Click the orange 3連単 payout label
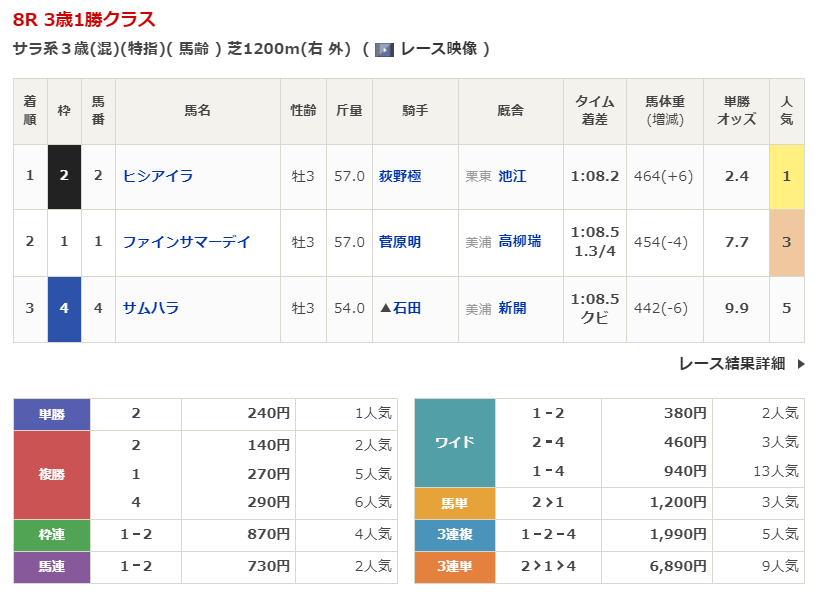 click(x=455, y=567)
